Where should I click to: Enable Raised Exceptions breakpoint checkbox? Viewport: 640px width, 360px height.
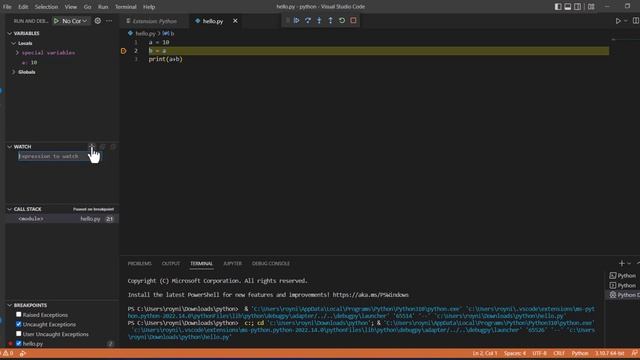(19, 315)
